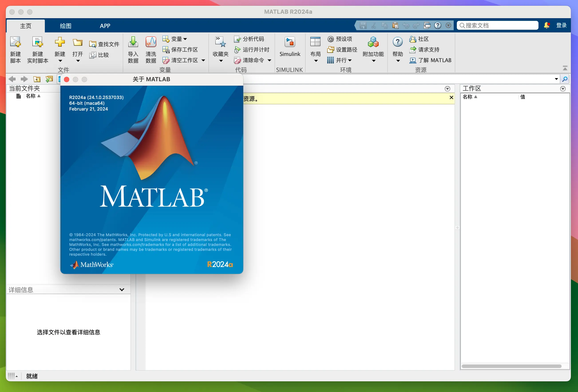Dismiss the yellow notification banner
578x392 pixels.
coord(451,97)
